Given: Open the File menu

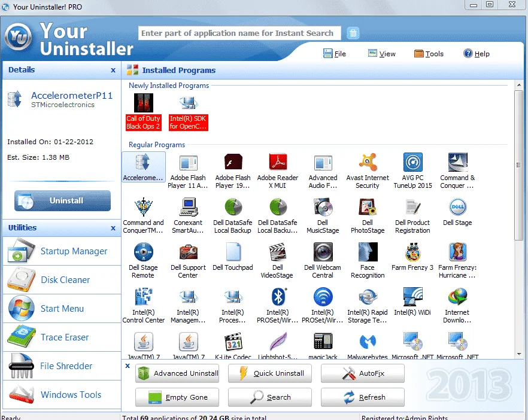Looking at the screenshot, I should point(335,53).
